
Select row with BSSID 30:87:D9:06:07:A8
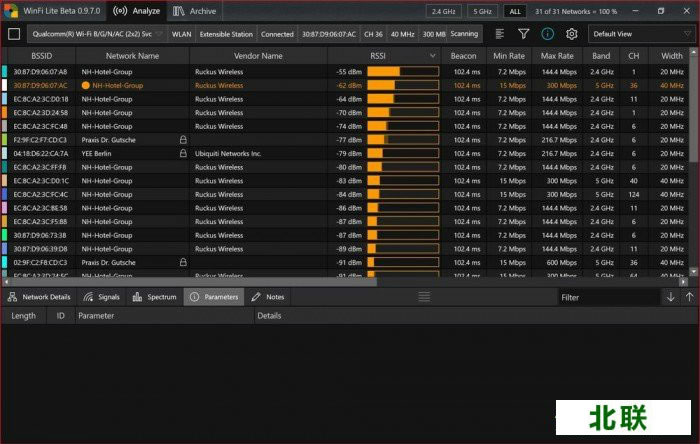(x=346, y=71)
